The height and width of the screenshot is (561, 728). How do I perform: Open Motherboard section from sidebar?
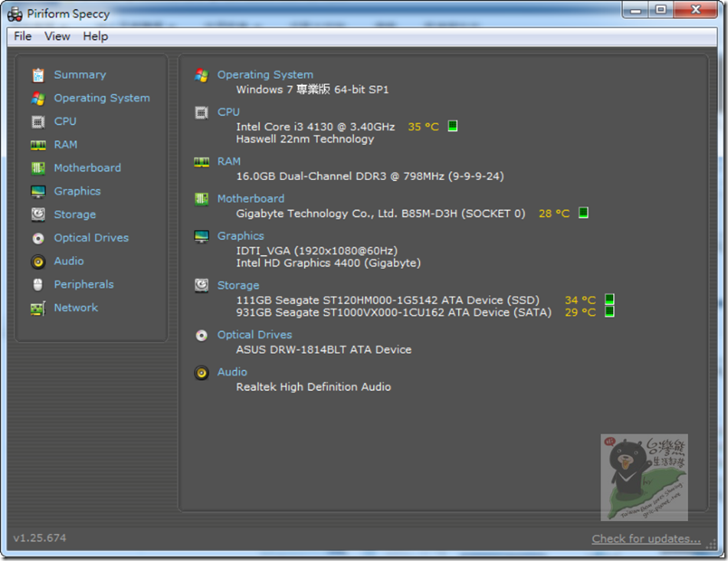(x=87, y=167)
